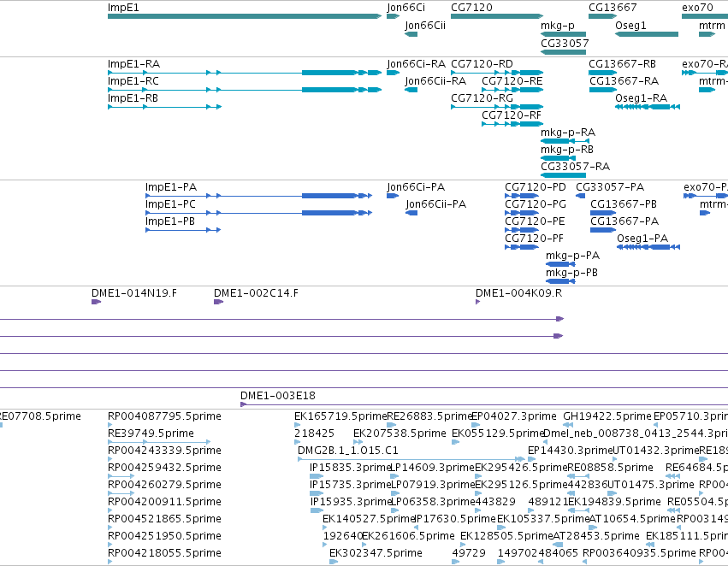Open EST RP004251950.5prime

point(110,545)
